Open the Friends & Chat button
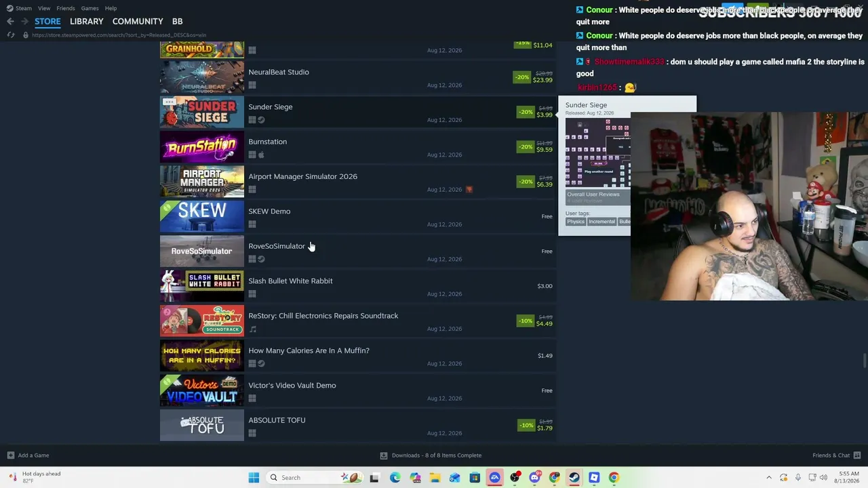The image size is (868, 488). click(x=837, y=455)
